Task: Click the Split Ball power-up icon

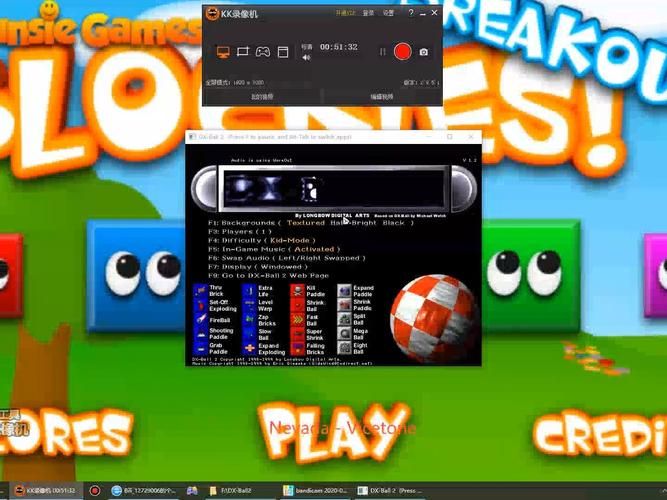Action: click(345, 319)
